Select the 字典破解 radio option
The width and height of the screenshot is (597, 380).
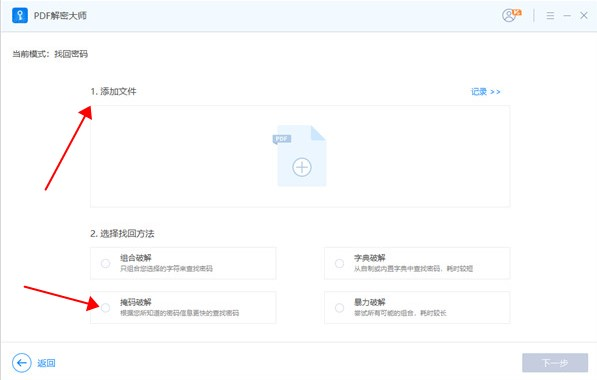[339, 263]
